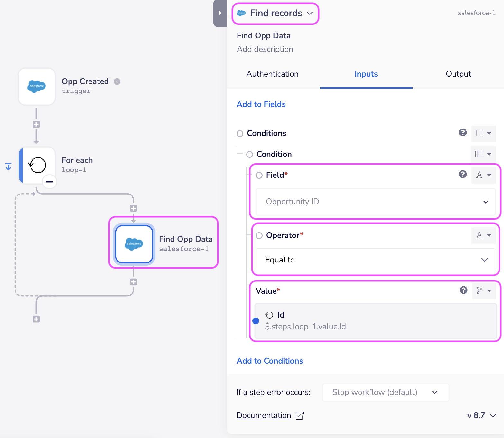Viewport: 504px width, 438px height.
Task: Click the plus icon above the Find Opp Data node
Action: point(134,208)
